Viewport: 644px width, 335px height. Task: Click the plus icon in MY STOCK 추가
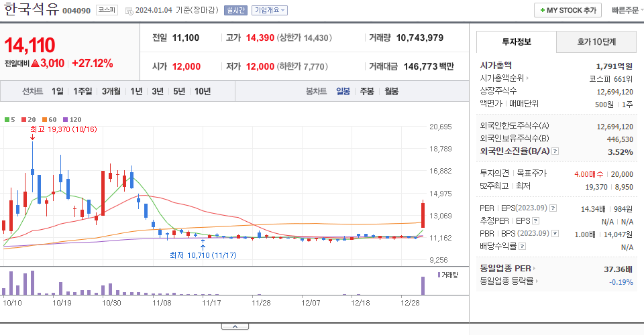click(x=543, y=10)
